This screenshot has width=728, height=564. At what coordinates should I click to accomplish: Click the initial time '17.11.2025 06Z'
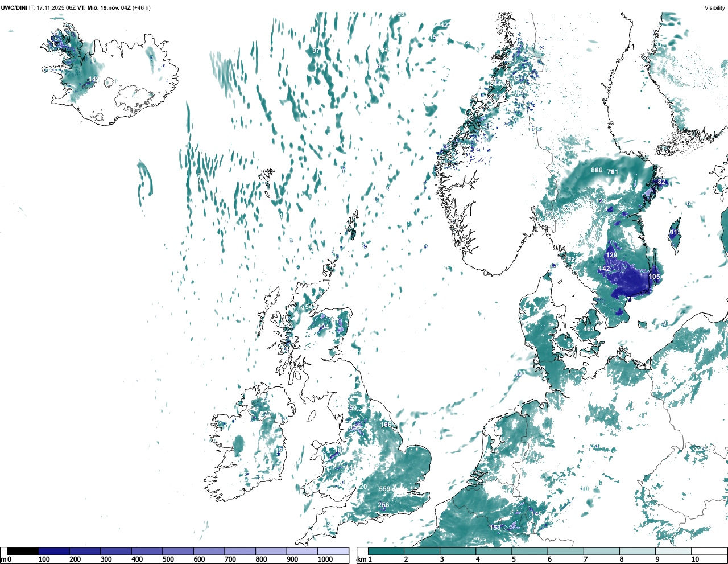(56, 8)
